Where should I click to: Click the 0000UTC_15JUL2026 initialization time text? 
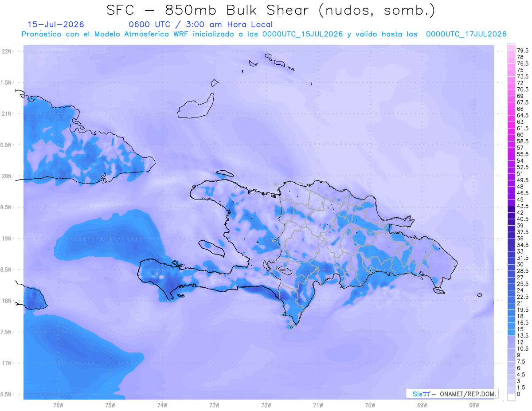(302, 34)
